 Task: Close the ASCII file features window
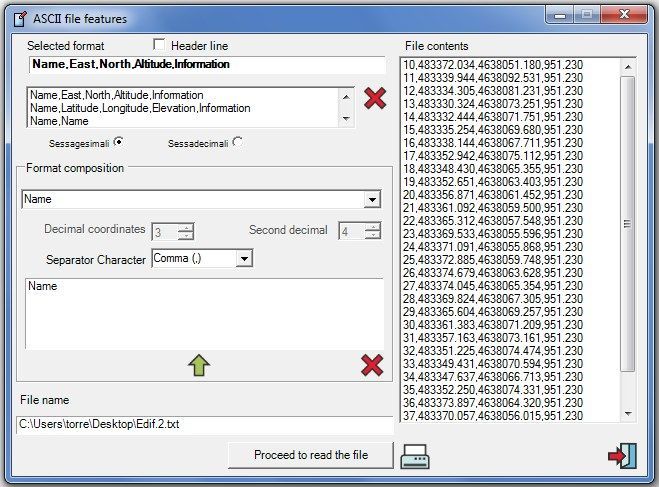624,15
